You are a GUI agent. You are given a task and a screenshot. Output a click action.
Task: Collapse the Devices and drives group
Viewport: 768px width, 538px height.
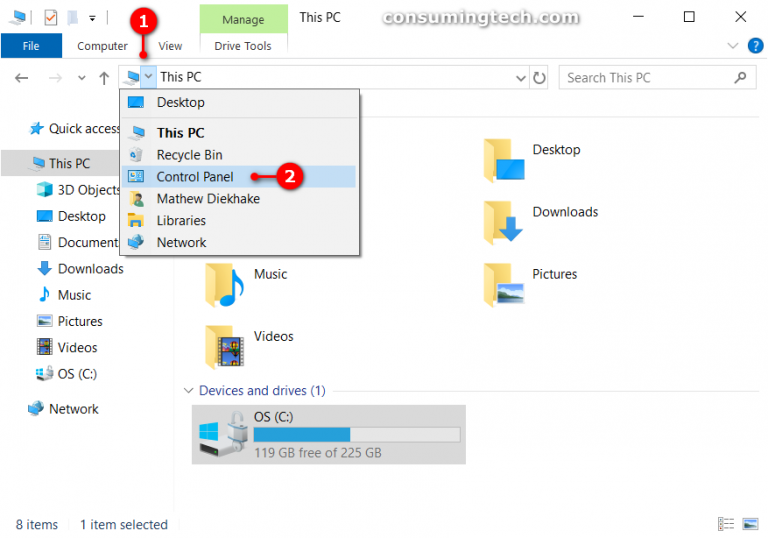188,391
